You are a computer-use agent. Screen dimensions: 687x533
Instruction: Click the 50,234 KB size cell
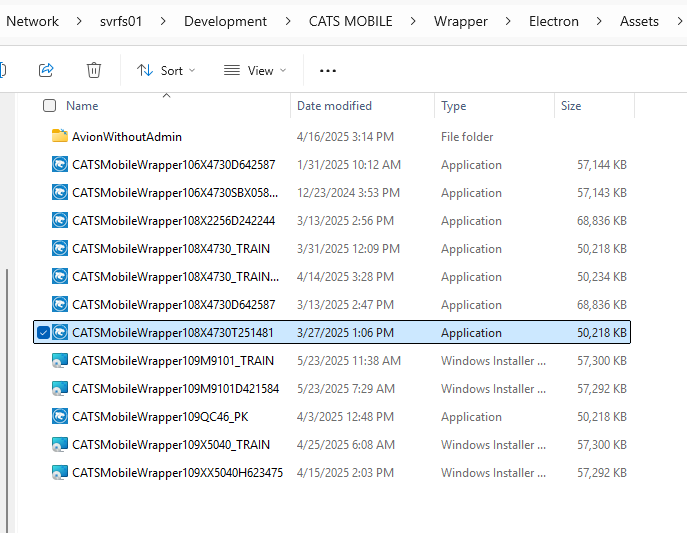click(602, 277)
